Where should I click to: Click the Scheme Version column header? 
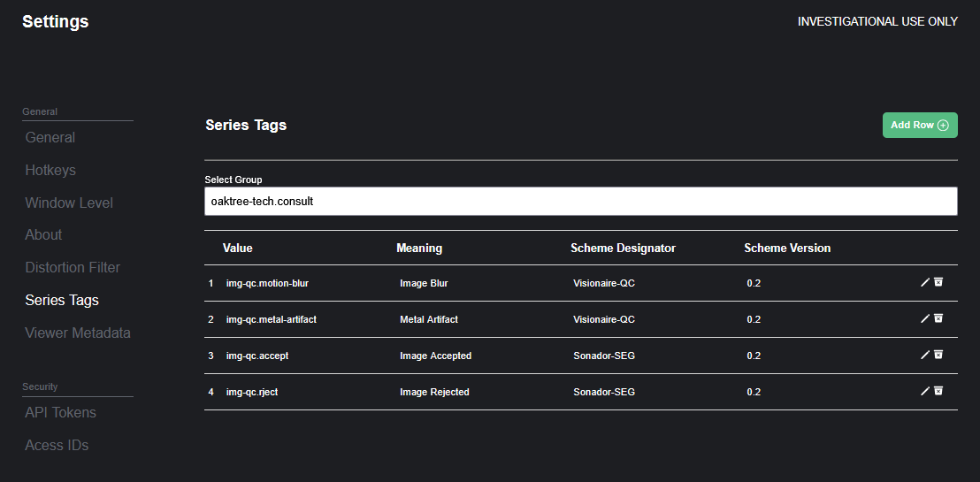coord(787,249)
